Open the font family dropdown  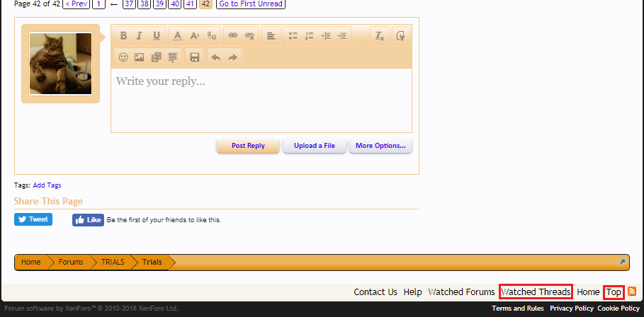pos(211,35)
